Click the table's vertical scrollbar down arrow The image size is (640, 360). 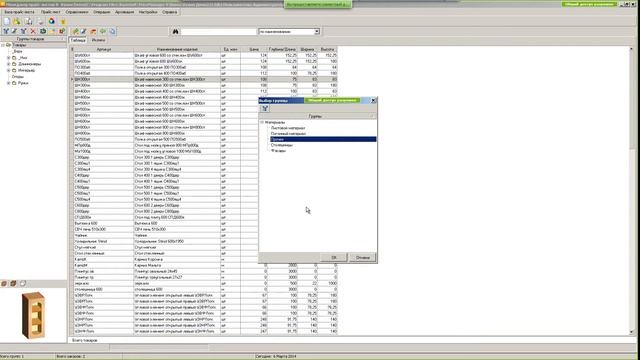(631, 332)
